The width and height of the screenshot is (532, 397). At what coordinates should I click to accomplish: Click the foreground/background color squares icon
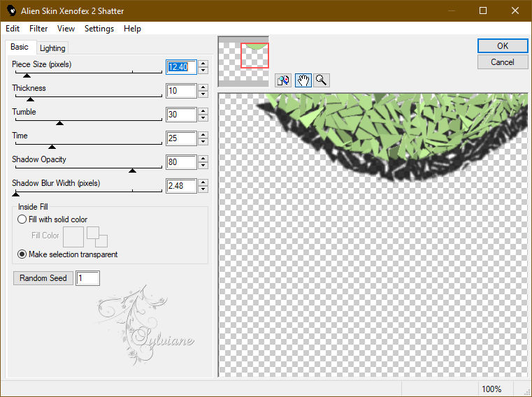pos(97,237)
